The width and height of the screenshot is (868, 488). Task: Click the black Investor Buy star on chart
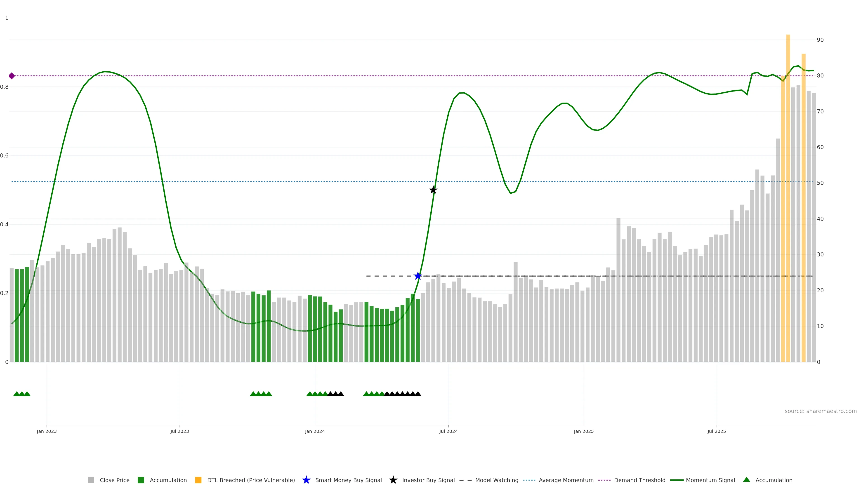coord(433,190)
